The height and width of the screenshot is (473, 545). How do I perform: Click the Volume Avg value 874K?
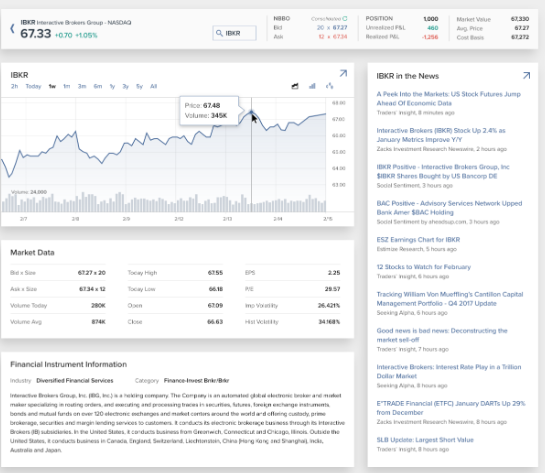tap(98, 322)
